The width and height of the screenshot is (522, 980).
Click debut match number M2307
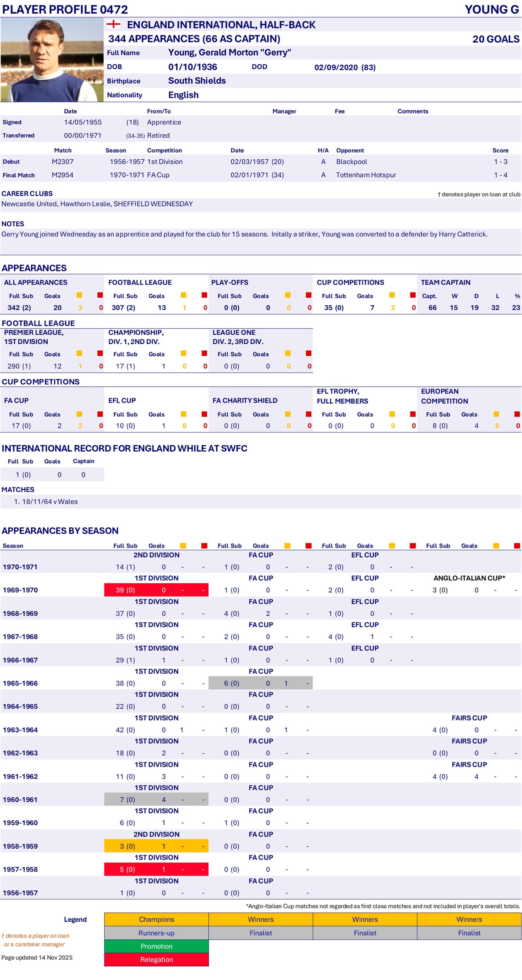pyautogui.click(x=63, y=162)
